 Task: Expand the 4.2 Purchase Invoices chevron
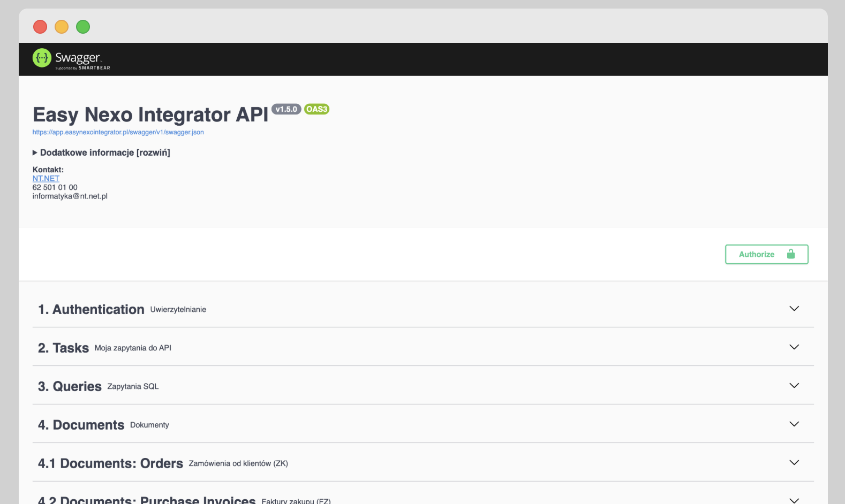[794, 500]
